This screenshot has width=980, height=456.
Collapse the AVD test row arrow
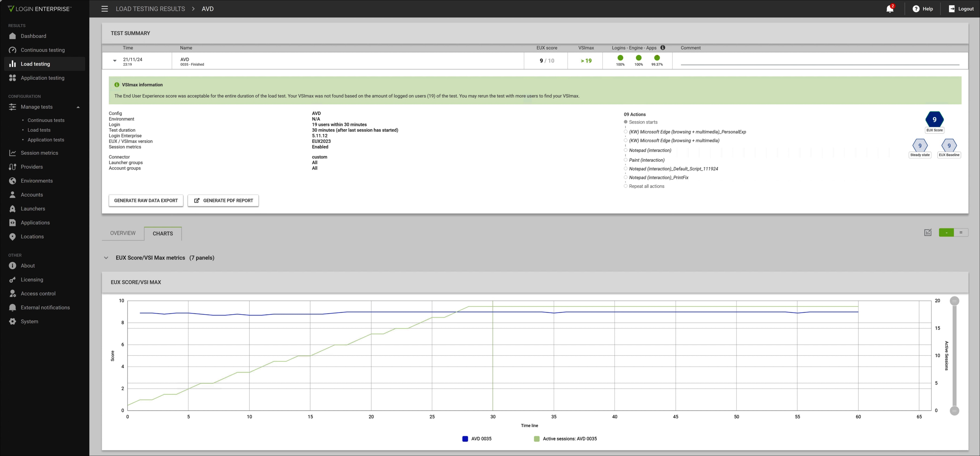click(x=115, y=61)
